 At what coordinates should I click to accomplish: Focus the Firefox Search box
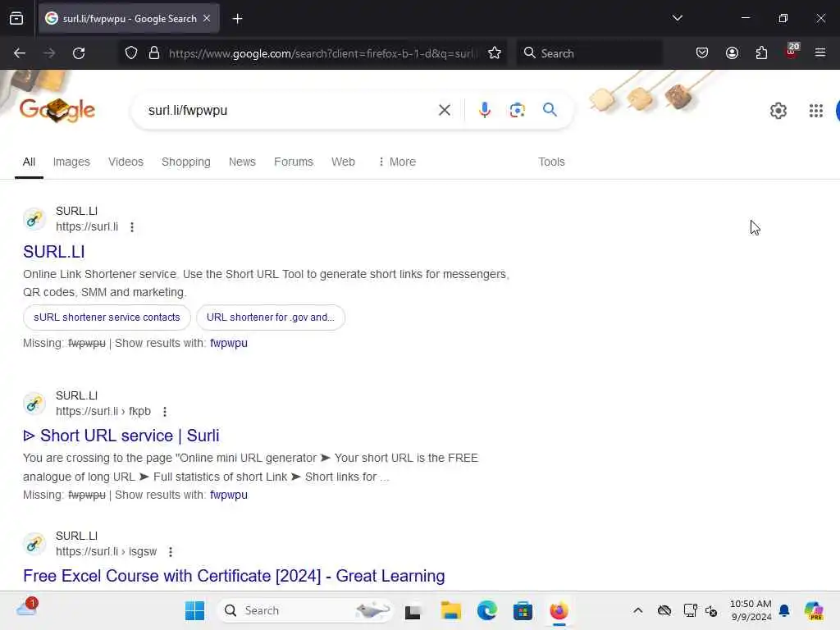coord(589,53)
